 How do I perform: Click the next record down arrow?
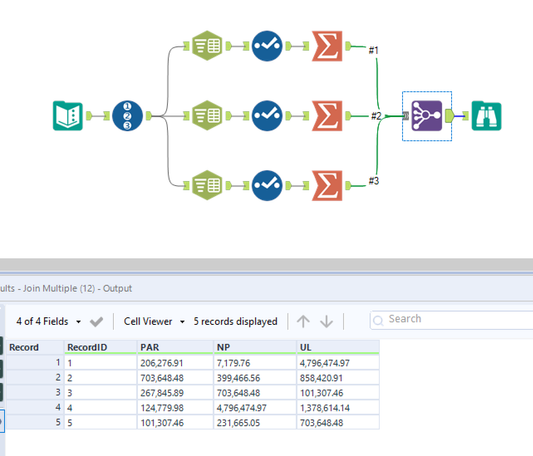pos(327,321)
